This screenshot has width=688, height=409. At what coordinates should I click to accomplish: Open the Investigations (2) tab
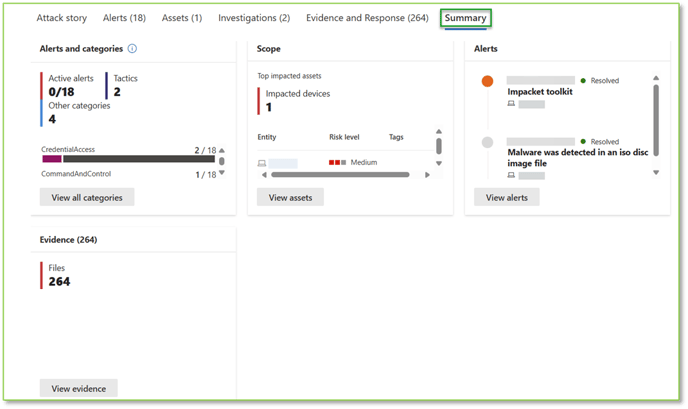tap(254, 18)
